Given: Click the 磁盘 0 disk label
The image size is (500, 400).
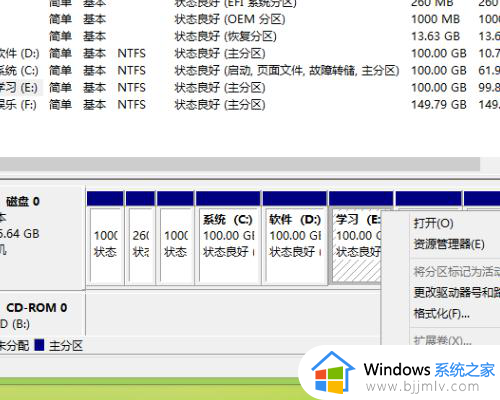Looking at the screenshot, I should (23, 201).
